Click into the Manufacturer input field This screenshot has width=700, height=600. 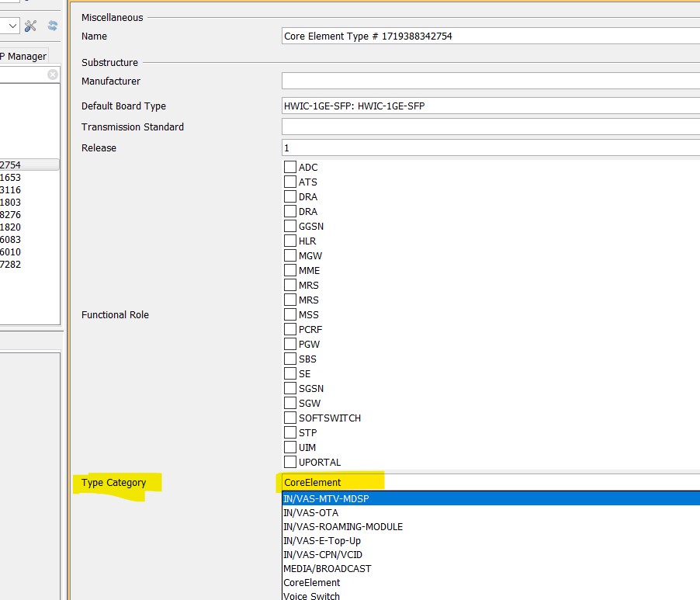click(x=490, y=81)
